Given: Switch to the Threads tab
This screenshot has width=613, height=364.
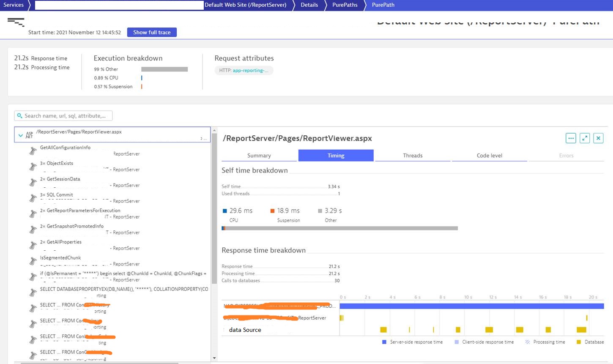Looking at the screenshot, I should [412, 155].
